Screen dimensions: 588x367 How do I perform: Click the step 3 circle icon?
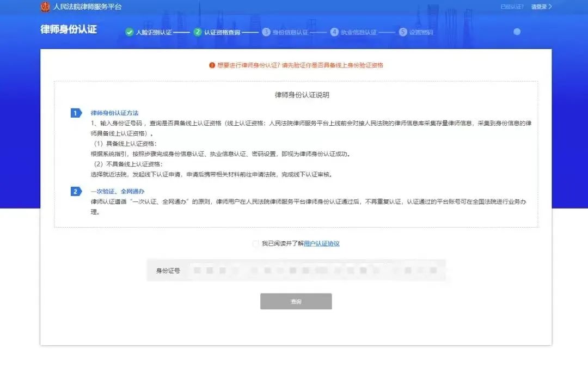click(x=266, y=32)
